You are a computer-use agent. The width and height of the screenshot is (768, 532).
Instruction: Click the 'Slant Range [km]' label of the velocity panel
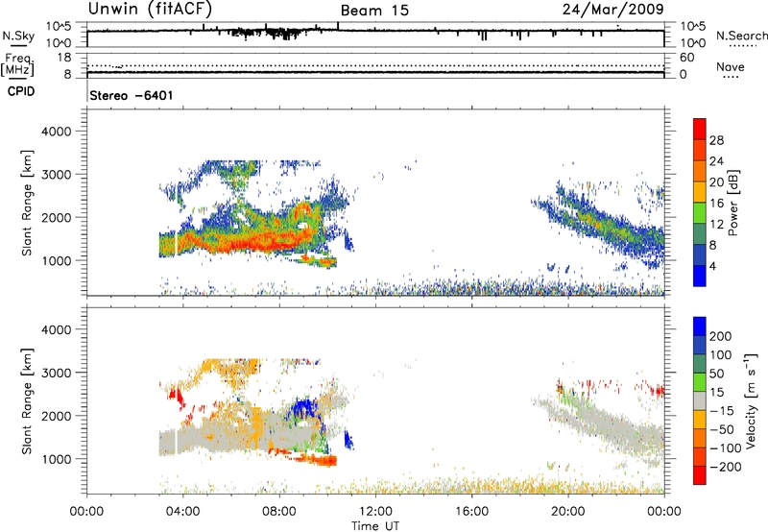(x=27, y=401)
